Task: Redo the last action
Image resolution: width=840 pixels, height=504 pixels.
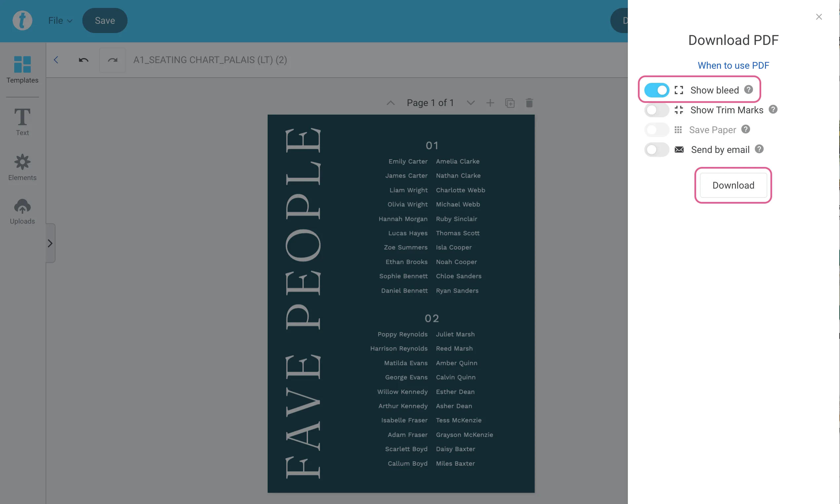Action: (x=112, y=60)
